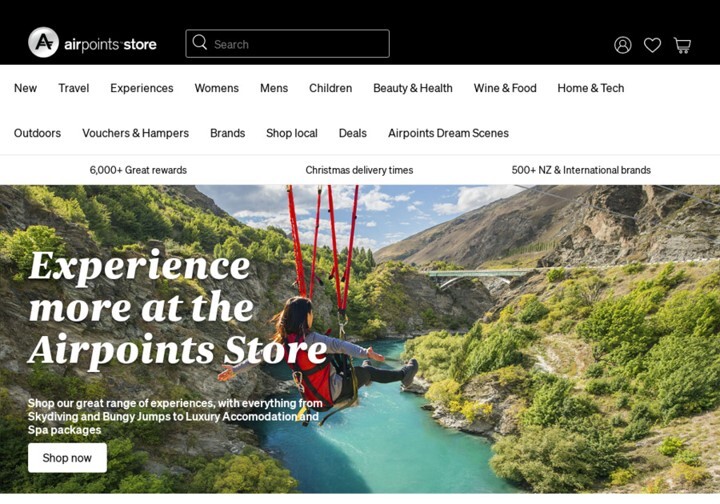This screenshot has width=720, height=504.
Task: Select the Home & Tech category
Action: [x=591, y=88]
